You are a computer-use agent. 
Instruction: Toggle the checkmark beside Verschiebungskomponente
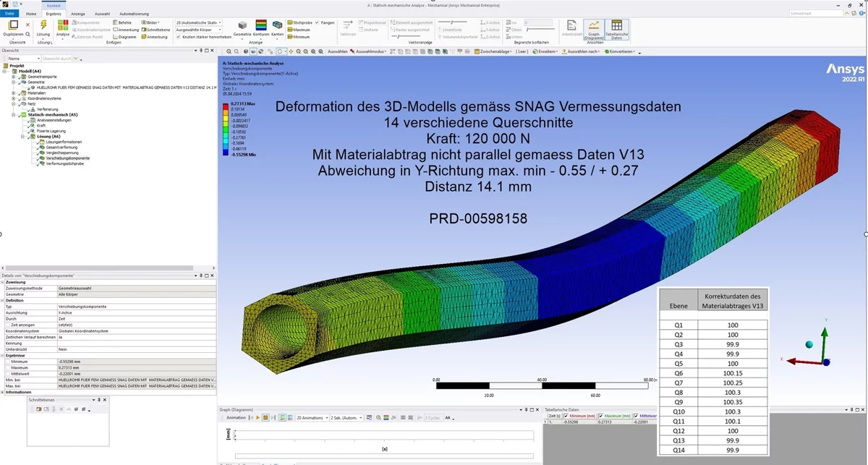point(38,159)
